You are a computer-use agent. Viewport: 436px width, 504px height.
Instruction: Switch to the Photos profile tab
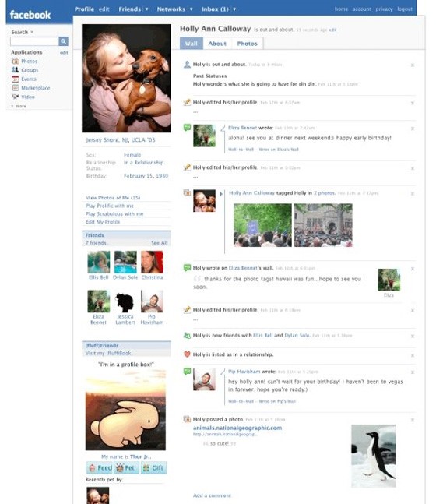click(x=247, y=44)
